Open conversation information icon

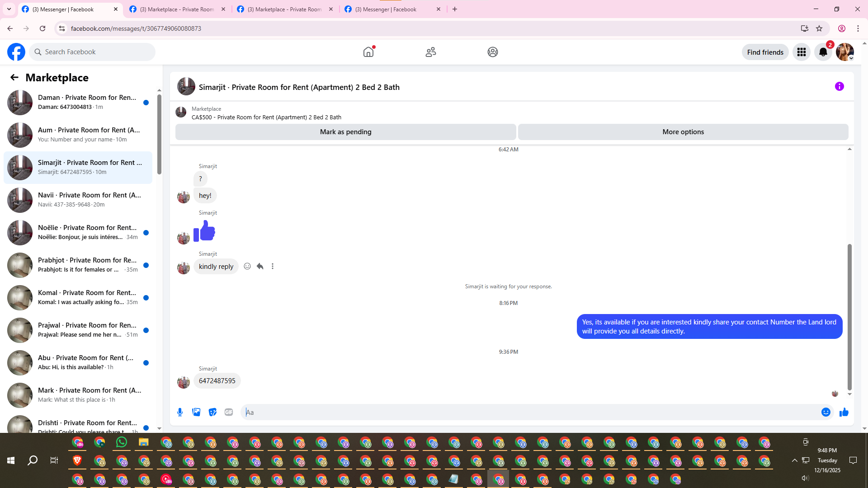840,86
